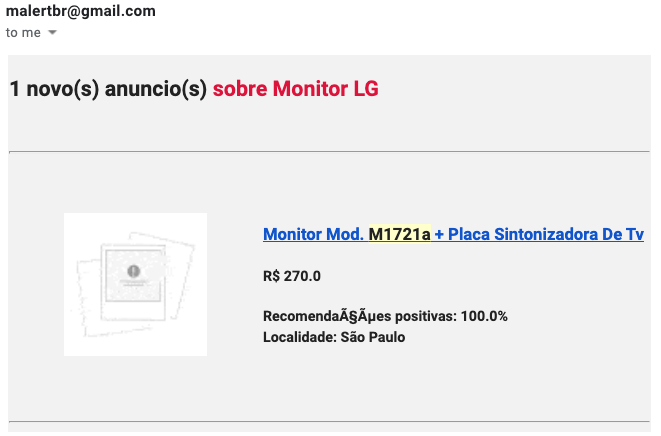The image size is (661, 436).
Task: Click the broken image placeholder thumbnail
Action: click(x=135, y=284)
